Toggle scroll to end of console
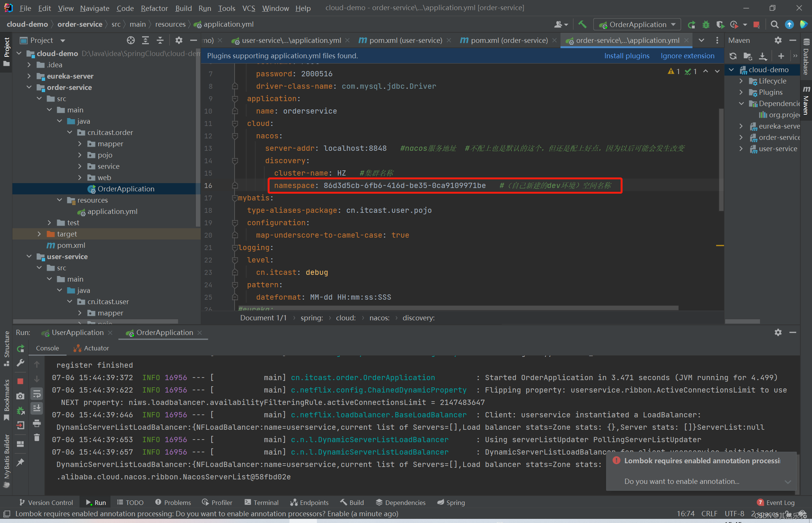The image size is (812, 523). tap(37, 408)
